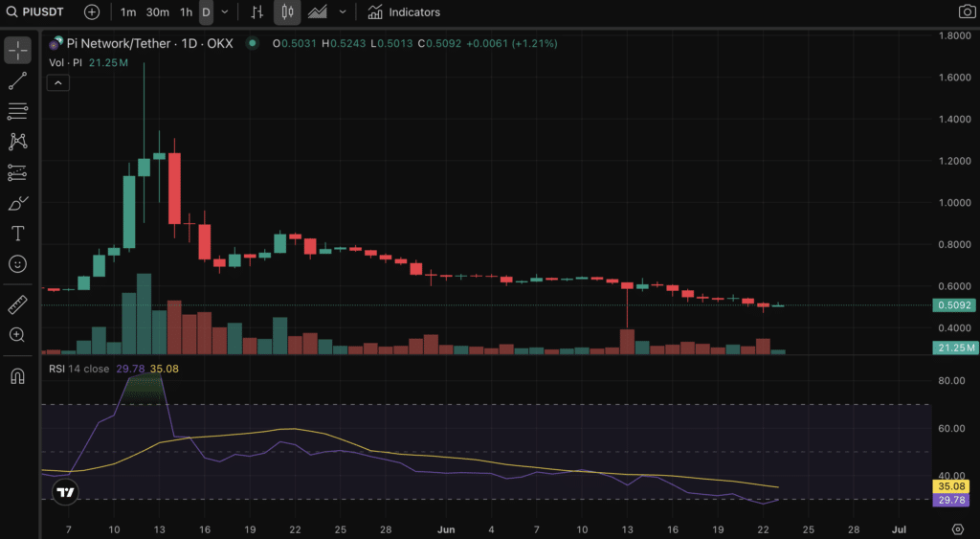Screen dimensions: 980x539
Task: Click the RSI average 35.08 in legend
Action: (165, 369)
